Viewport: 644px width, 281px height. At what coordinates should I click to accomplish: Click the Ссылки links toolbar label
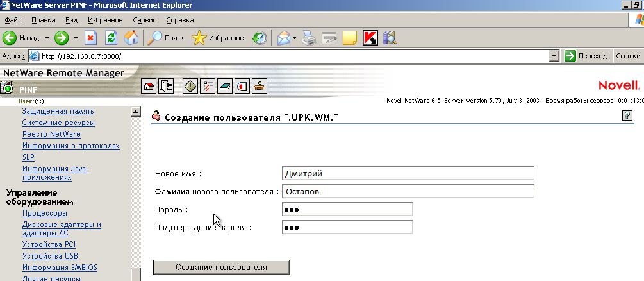(628, 56)
